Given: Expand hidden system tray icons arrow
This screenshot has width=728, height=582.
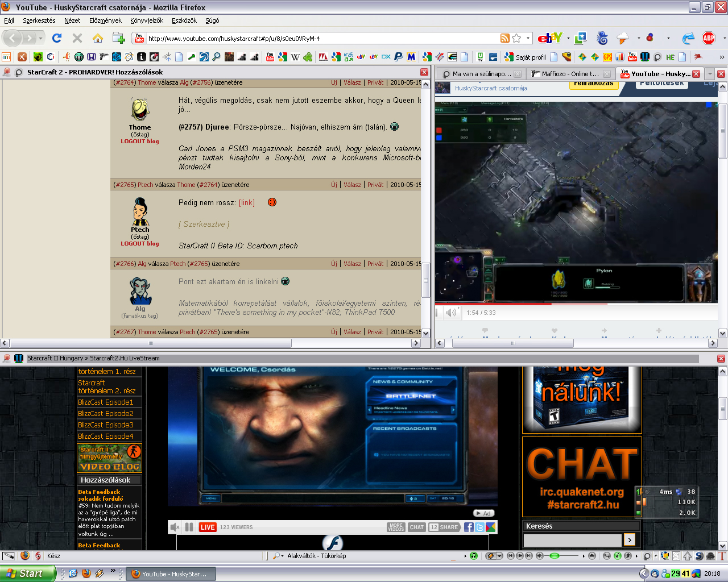Looking at the screenshot, I should click(644, 573).
